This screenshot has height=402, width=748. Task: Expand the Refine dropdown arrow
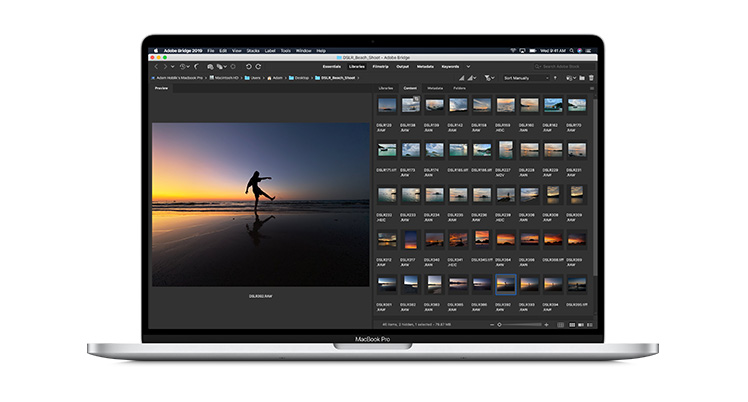(x=225, y=67)
